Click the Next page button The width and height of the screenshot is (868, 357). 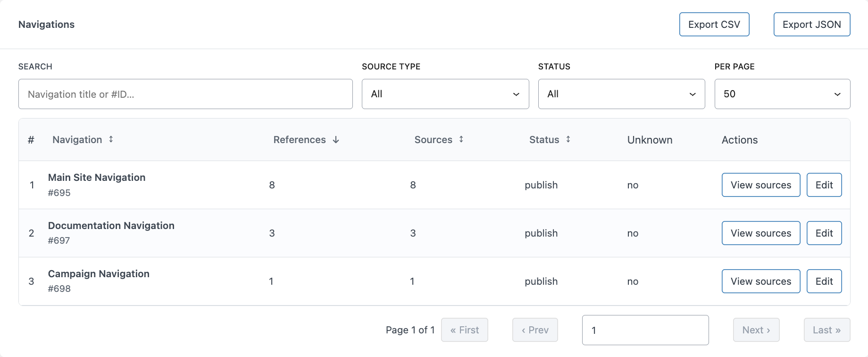tap(756, 330)
